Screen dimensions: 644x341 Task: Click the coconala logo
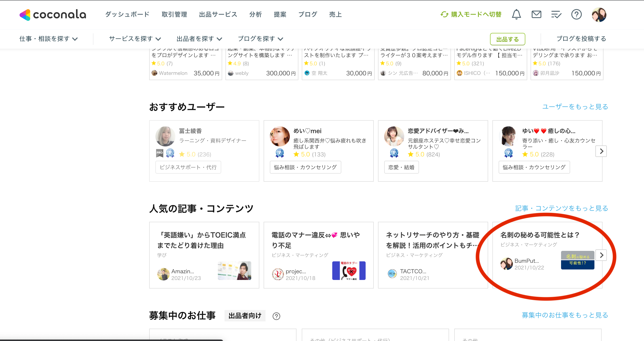pos(52,15)
